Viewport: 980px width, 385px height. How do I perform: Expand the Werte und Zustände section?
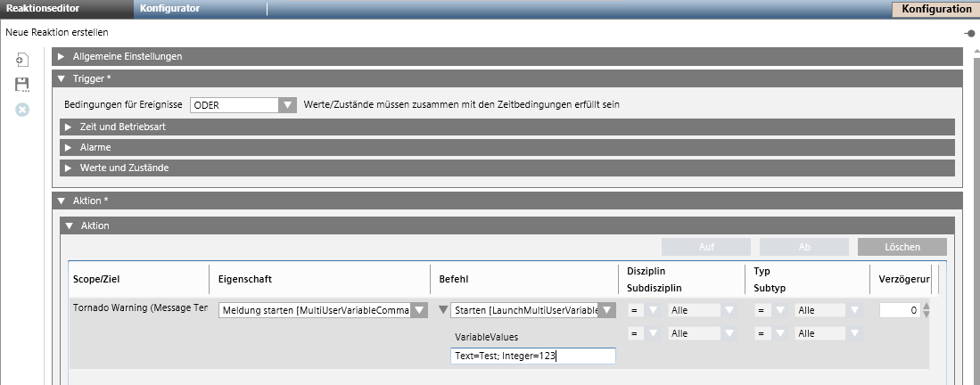[68, 168]
